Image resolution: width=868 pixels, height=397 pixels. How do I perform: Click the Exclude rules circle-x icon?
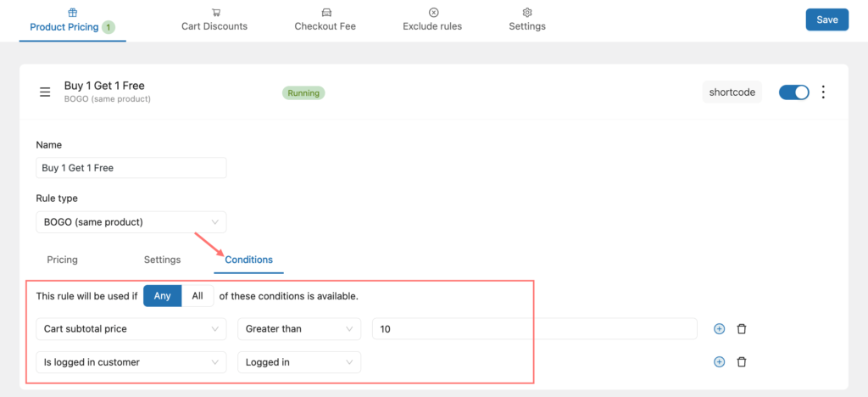click(x=433, y=12)
